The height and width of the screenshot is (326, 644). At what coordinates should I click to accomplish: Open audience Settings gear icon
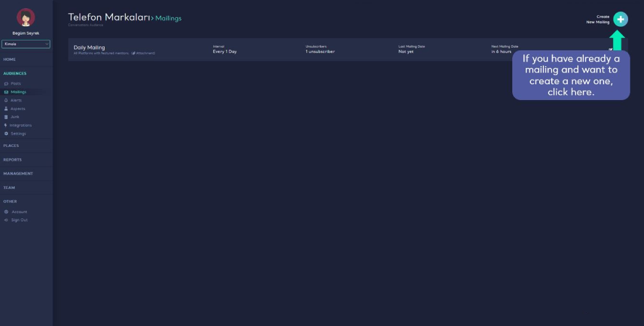[x=6, y=133]
